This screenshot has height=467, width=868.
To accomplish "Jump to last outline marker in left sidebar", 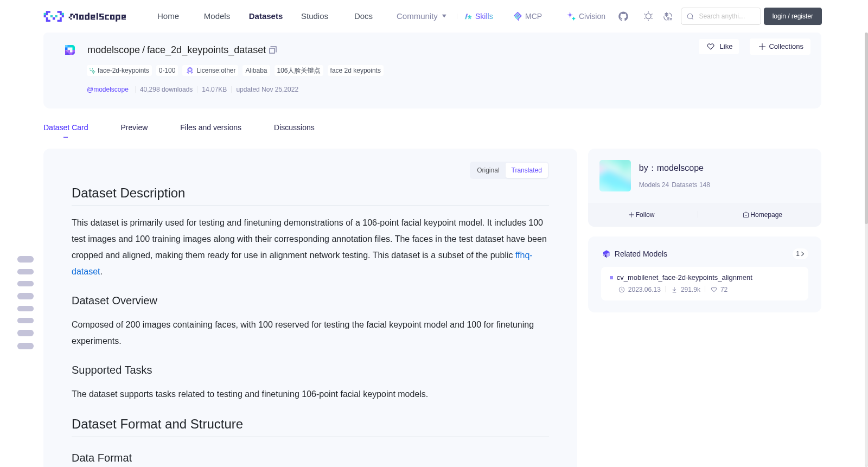I will tap(25, 346).
